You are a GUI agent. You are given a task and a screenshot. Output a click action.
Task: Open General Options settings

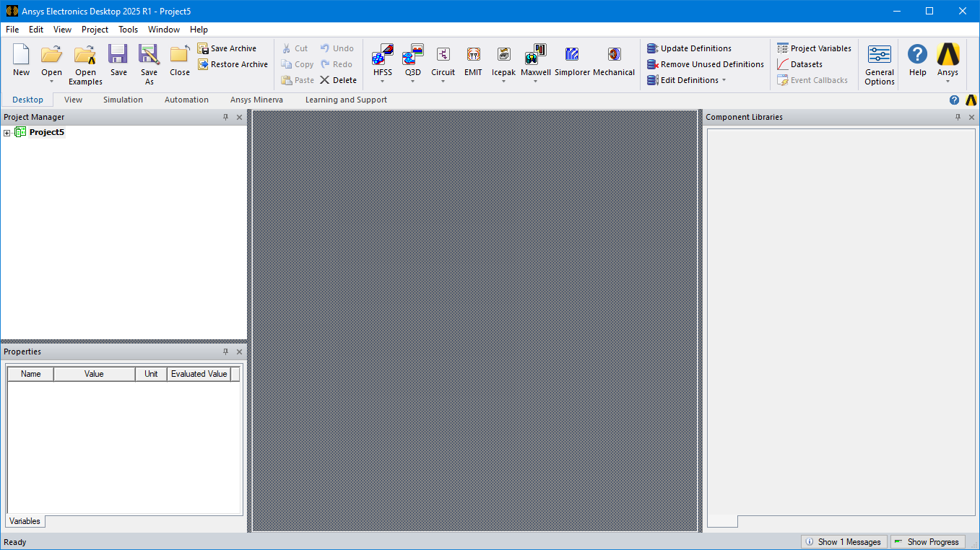click(879, 61)
